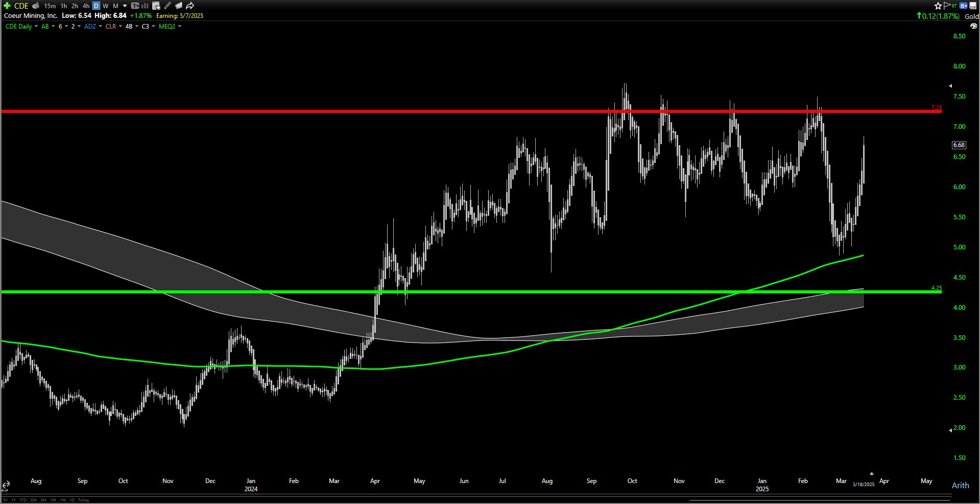Viewport: 980px width, 504px height.
Task: Toggle the blue S streaming button
Action: pyautogui.click(x=963, y=6)
